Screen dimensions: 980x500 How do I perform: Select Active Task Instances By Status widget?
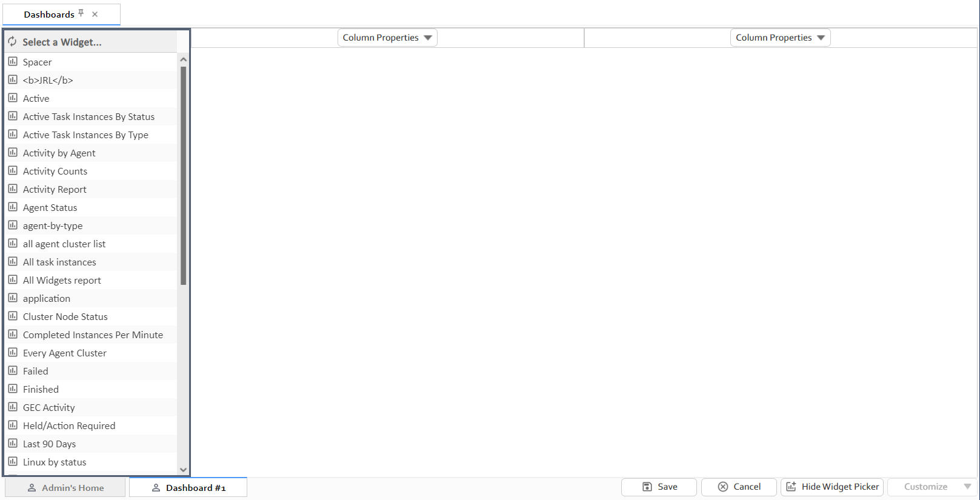[x=88, y=116]
